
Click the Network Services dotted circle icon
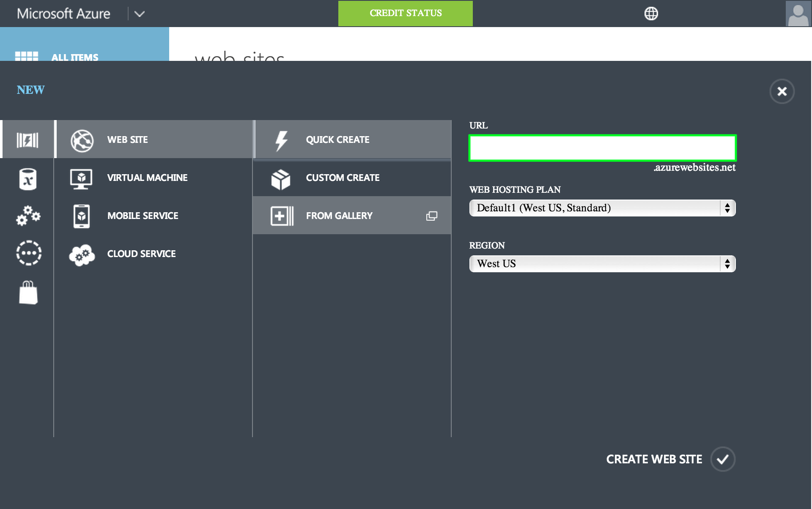coord(28,253)
